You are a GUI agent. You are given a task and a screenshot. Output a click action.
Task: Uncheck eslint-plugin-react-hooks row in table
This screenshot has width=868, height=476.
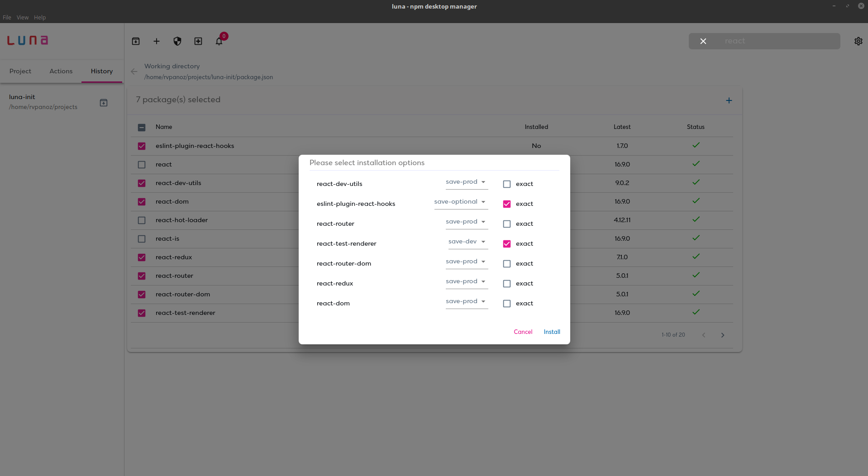(x=142, y=146)
